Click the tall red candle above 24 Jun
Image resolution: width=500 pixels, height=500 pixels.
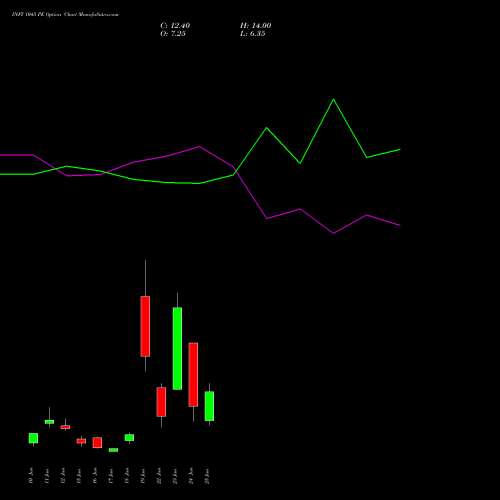tap(193, 374)
